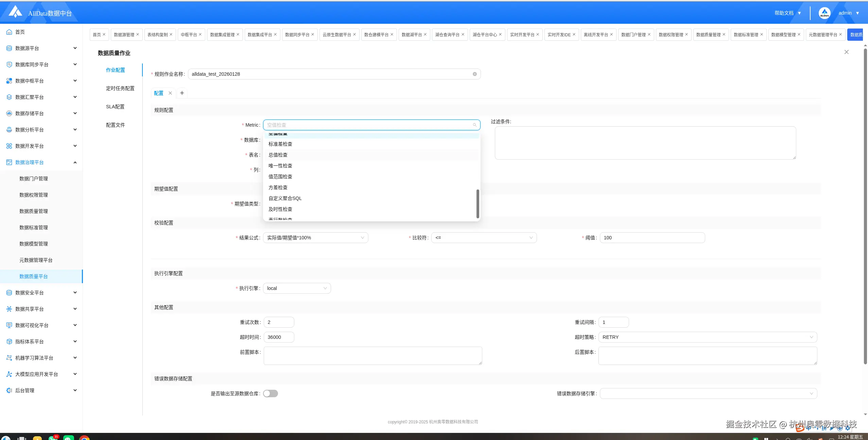This screenshot has height=440, width=868.
Task: Open the 超时策略 RETRY dropdown
Action: tap(708, 337)
